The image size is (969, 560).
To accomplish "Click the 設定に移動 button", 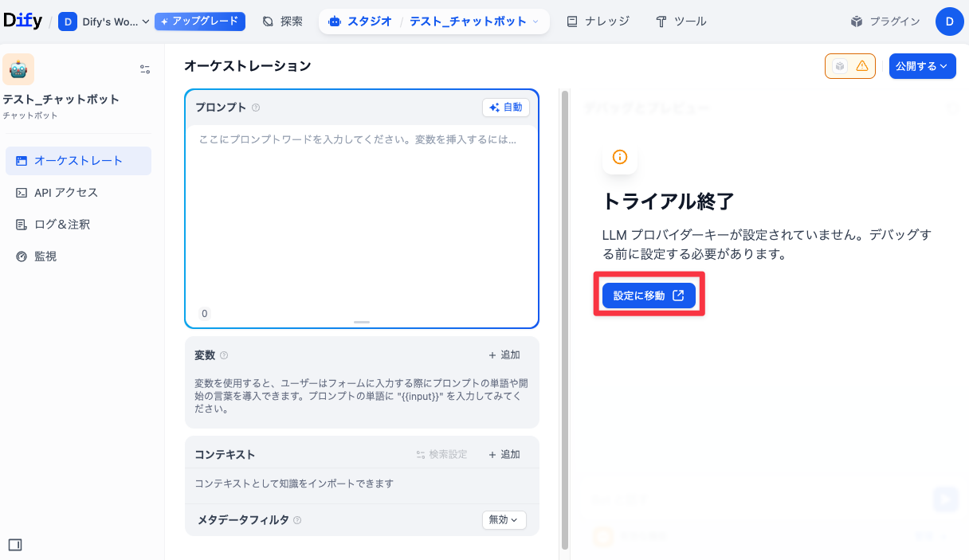I will 649,296.
